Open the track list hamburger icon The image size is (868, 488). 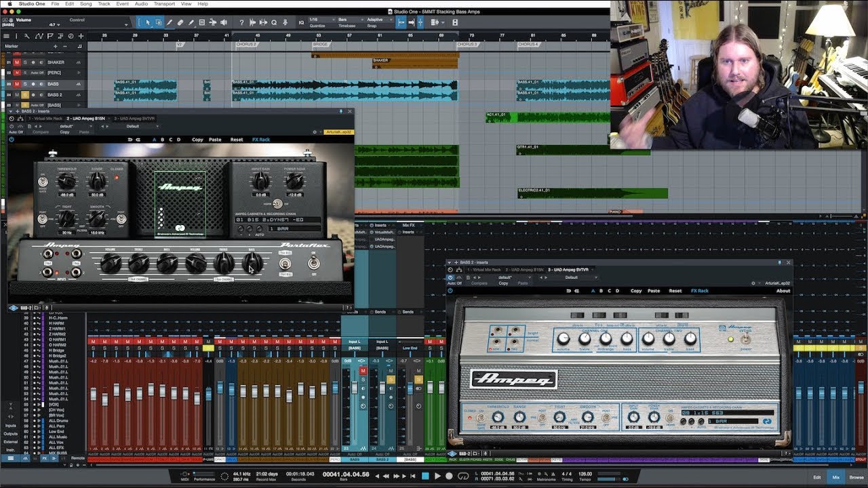pos(6,36)
